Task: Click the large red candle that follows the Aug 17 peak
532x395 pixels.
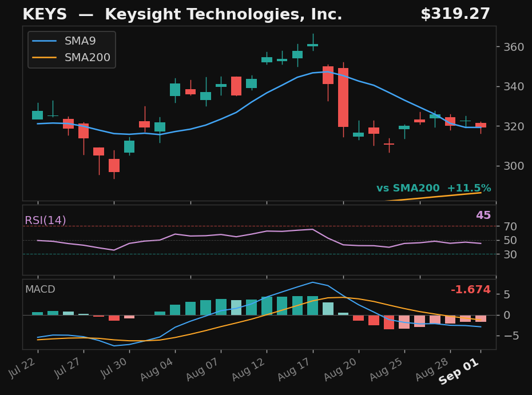Action: tap(343, 98)
